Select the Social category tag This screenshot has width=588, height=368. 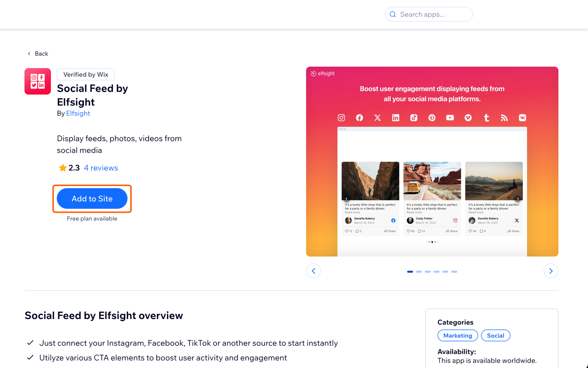click(496, 335)
